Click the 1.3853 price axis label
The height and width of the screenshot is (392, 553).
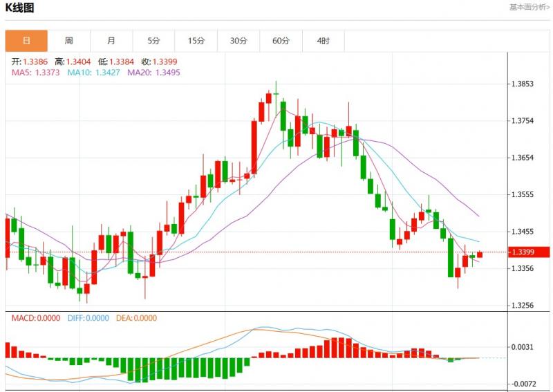pyautogui.click(x=522, y=84)
